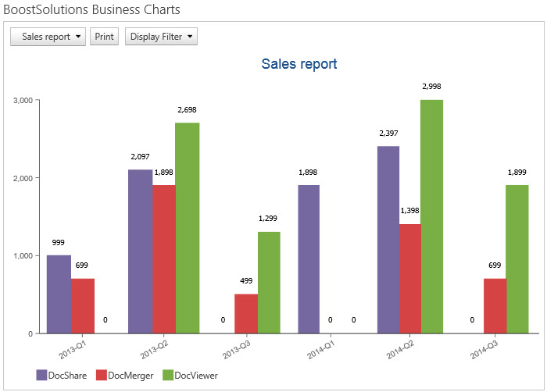The height and width of the screenshot is (392, 547).
Task: Expand the Display Filter dropdown
Action: (x=161, y=37)
